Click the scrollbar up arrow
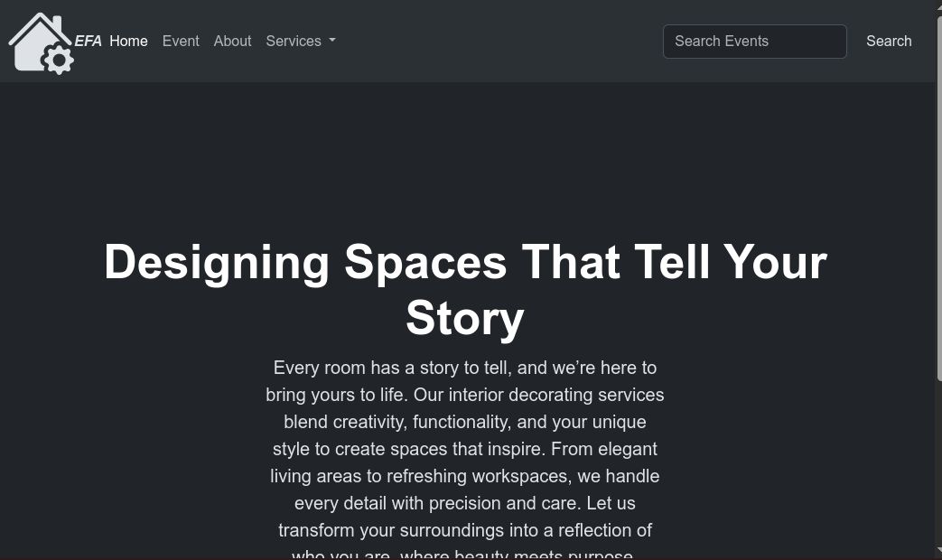 point(938,5)
